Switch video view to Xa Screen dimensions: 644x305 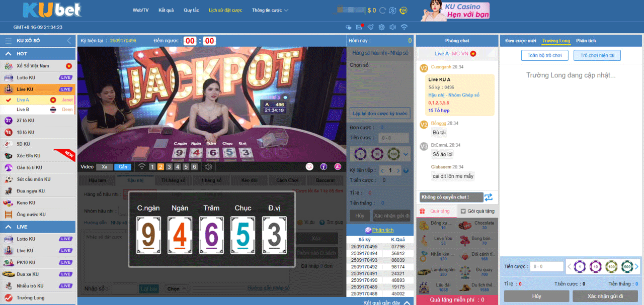[104, 167]
